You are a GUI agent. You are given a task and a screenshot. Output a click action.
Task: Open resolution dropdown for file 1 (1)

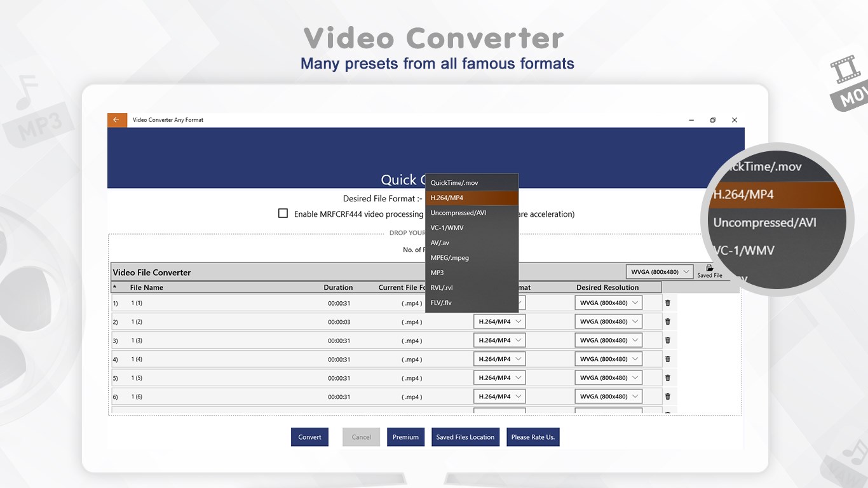(609, 303)
